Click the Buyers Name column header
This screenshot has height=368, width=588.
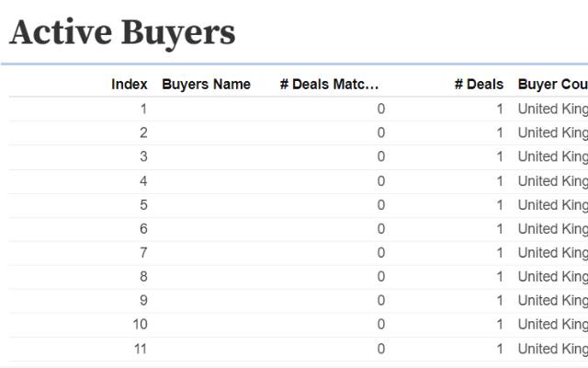[x=206, y=84]
